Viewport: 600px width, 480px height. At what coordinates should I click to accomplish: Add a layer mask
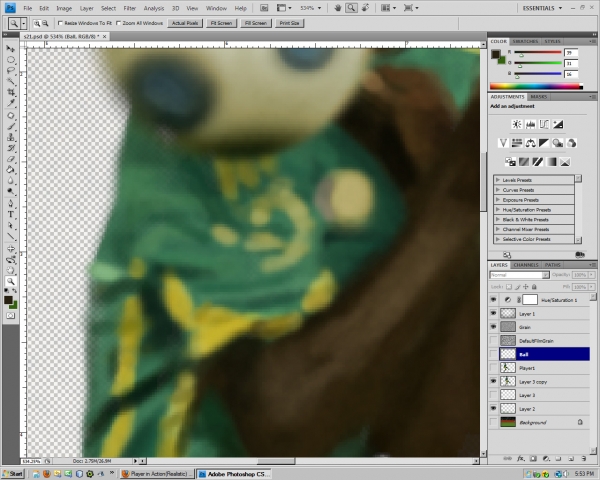coord(533,458)
